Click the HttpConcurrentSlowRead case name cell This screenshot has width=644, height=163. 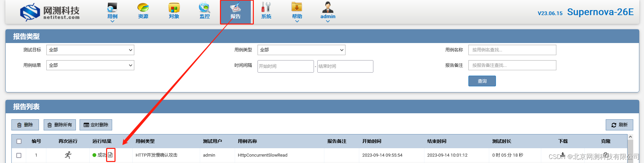263,155
